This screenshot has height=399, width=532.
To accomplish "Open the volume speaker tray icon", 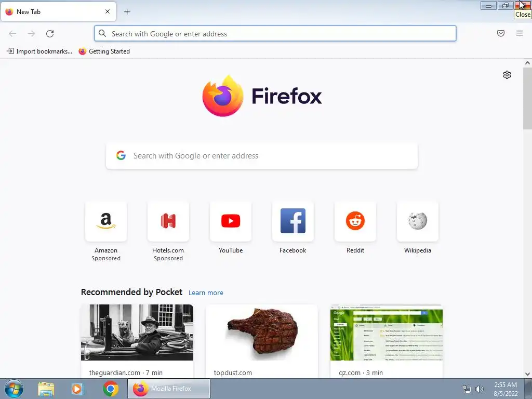I will [480, 389].
